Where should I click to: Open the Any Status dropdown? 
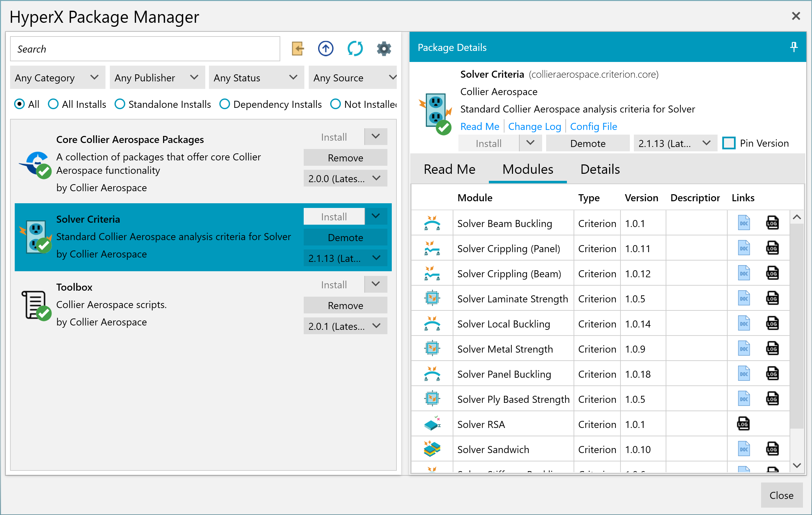click(x=256, y=78)
